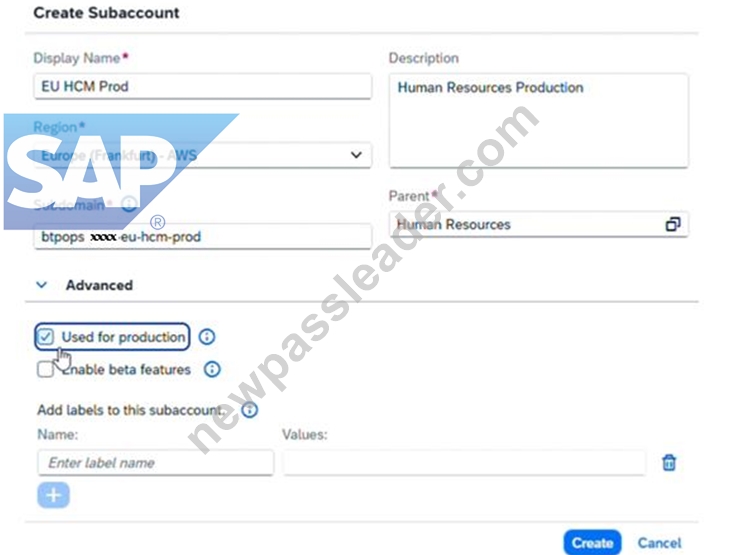
Task: Click the Display Name field
Action: click(203, 86)
